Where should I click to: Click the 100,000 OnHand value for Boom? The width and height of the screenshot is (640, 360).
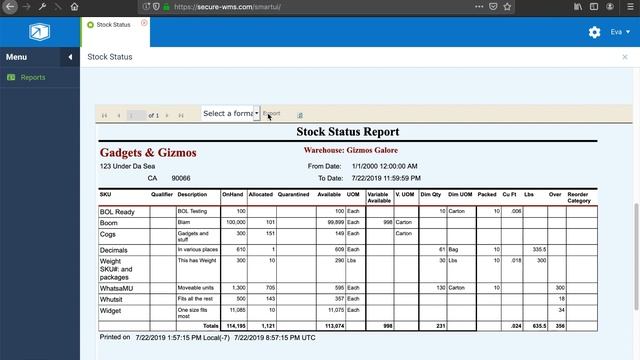click(x=236, y=222)
